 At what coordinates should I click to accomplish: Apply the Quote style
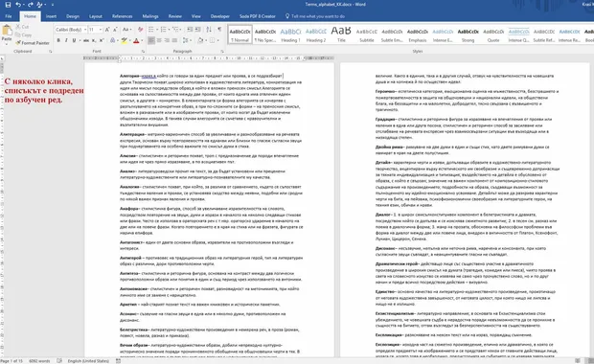tap(493, 34)
